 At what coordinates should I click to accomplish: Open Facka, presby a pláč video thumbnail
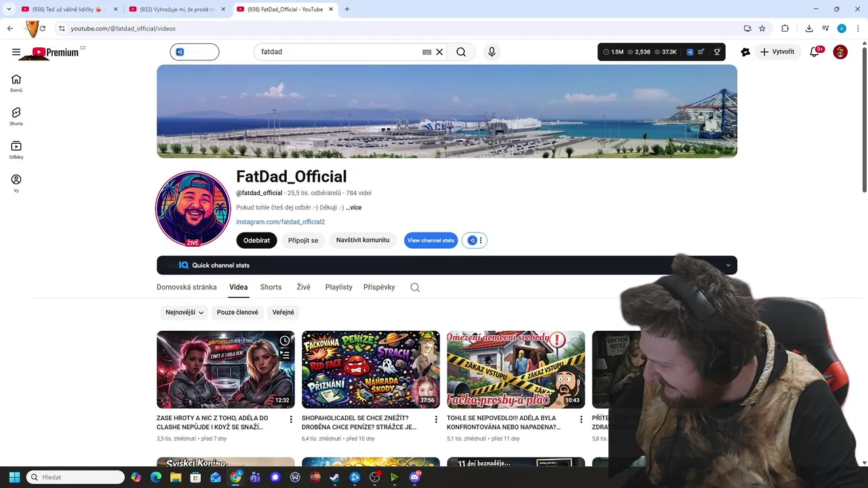515,369
